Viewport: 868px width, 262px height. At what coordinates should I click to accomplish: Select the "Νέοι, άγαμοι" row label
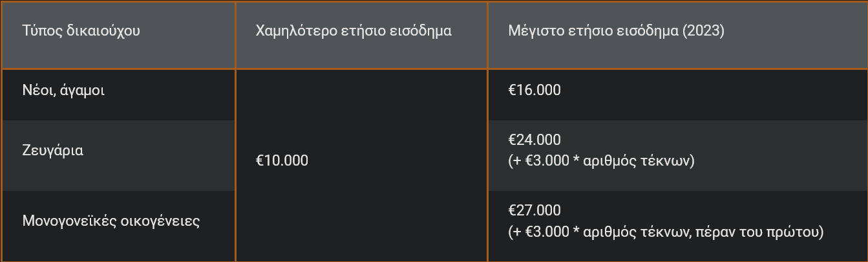coord(63,91)
